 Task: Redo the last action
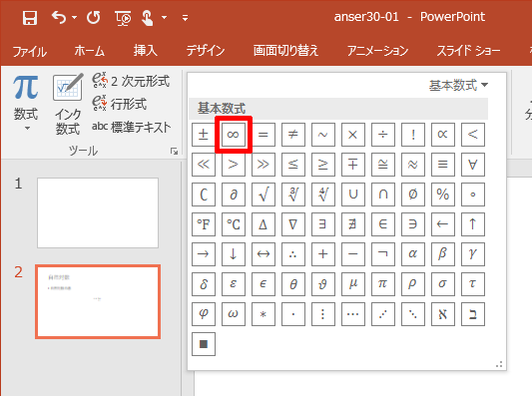point(93,17)
